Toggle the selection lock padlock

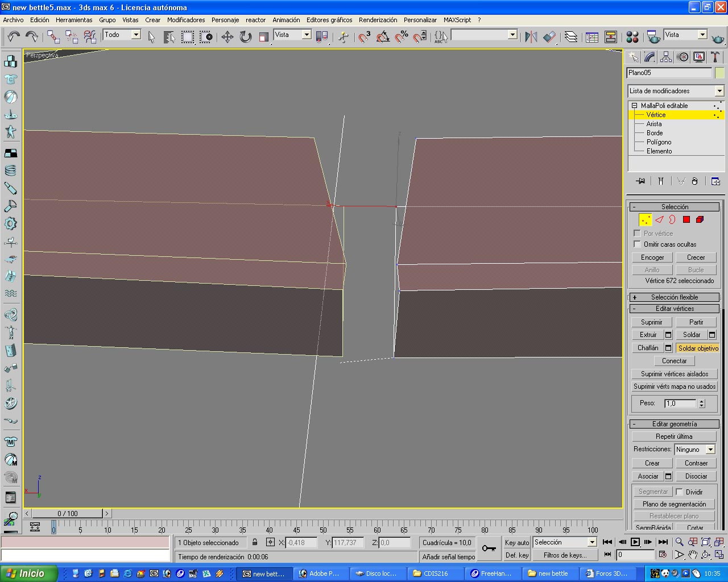(x=255, y=542)
